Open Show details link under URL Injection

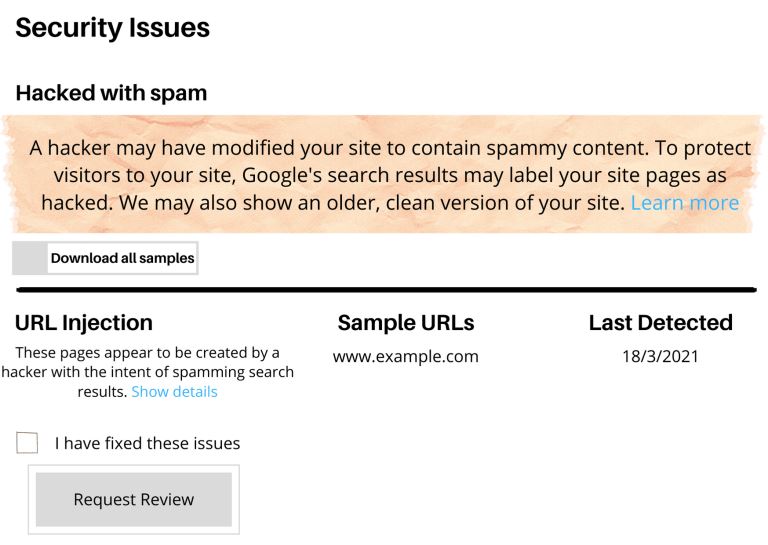tap(174, 392)
